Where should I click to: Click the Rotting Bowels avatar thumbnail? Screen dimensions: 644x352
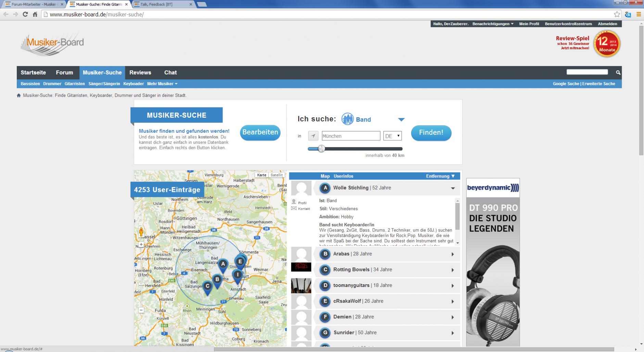[x=301, y=267]
